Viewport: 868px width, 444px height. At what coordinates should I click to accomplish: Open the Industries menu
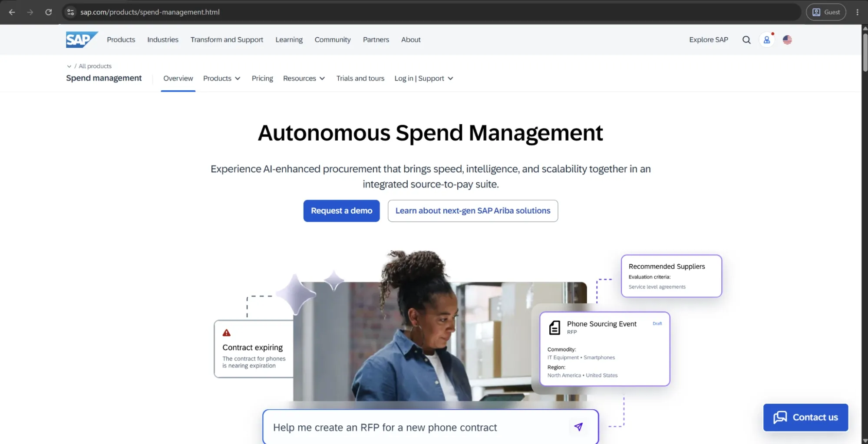click(163, 39)
